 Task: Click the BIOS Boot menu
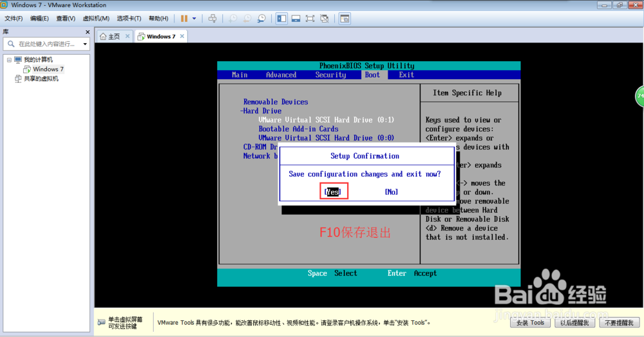pos(372,75)
